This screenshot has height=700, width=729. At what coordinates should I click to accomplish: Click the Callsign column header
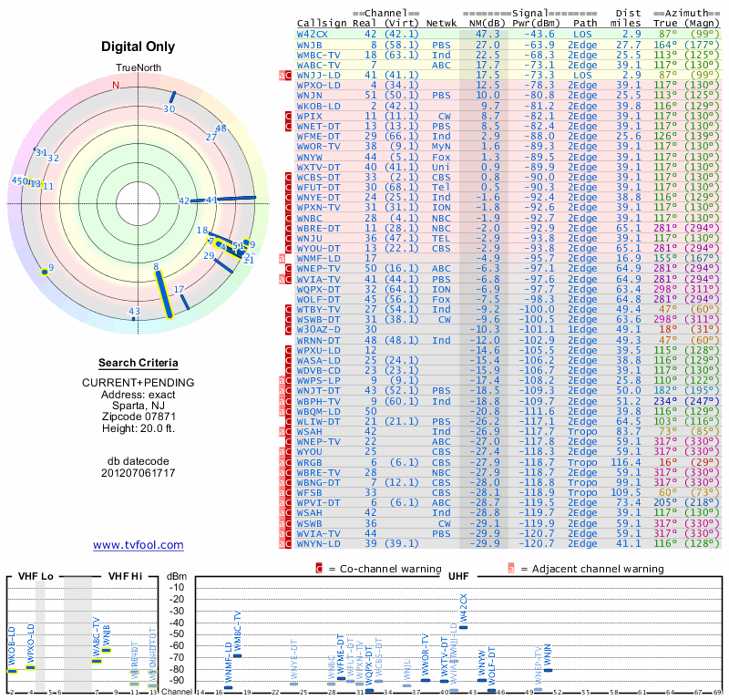click(323, 23)
